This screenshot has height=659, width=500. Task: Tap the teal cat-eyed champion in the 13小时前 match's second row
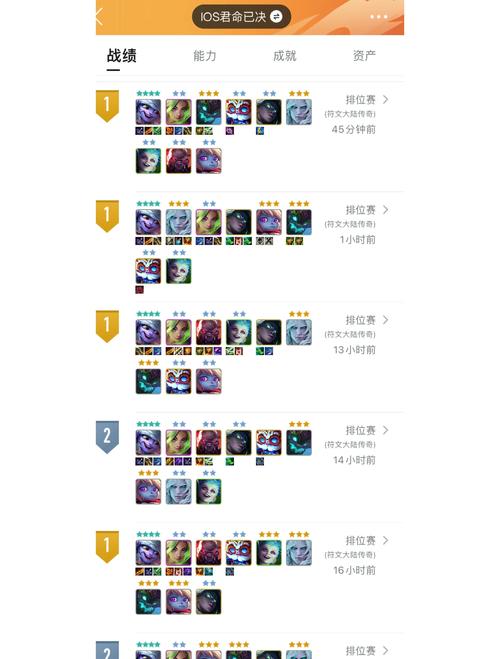point(148,381)
